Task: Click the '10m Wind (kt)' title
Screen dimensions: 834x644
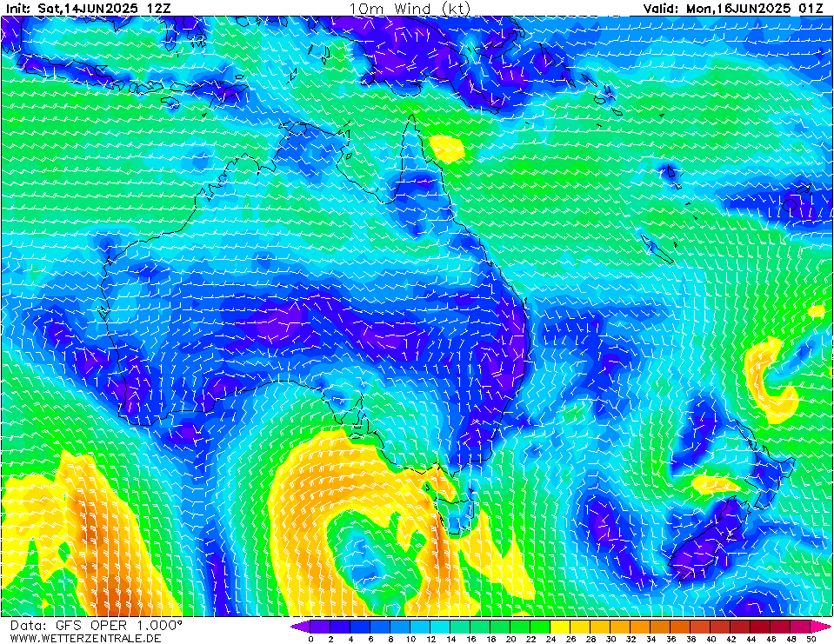Action: (410, 9)
